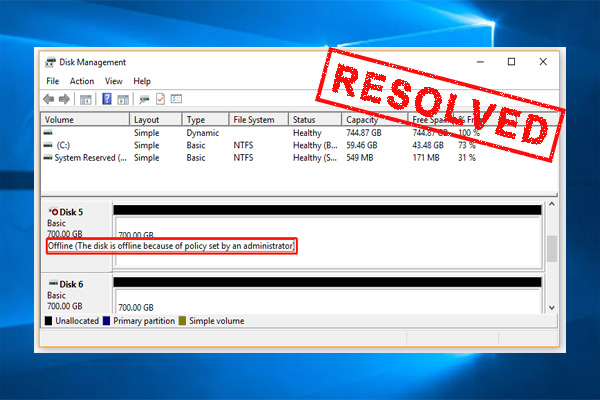
Task: Click the 59.46 GB capacity cell
Action: coord(362,145)
